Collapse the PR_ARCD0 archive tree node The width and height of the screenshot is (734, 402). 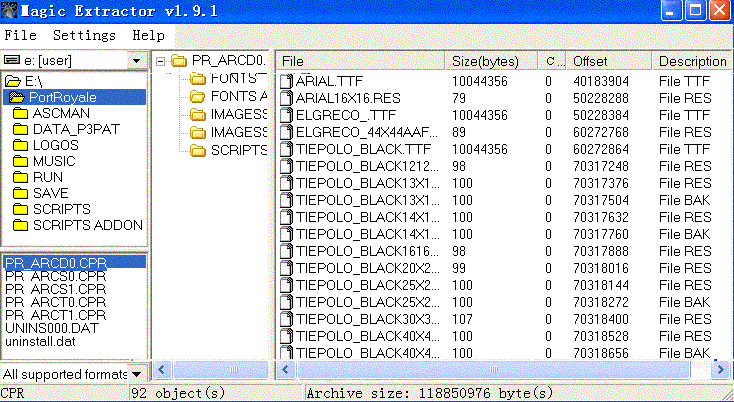tap(161, 61)
